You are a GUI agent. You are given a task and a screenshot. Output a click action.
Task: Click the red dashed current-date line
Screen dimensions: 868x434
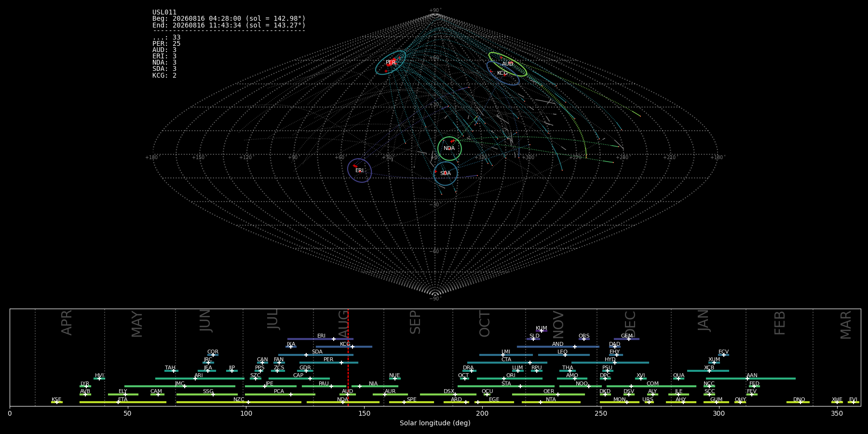pyautogui.click(x=348, y=357)
